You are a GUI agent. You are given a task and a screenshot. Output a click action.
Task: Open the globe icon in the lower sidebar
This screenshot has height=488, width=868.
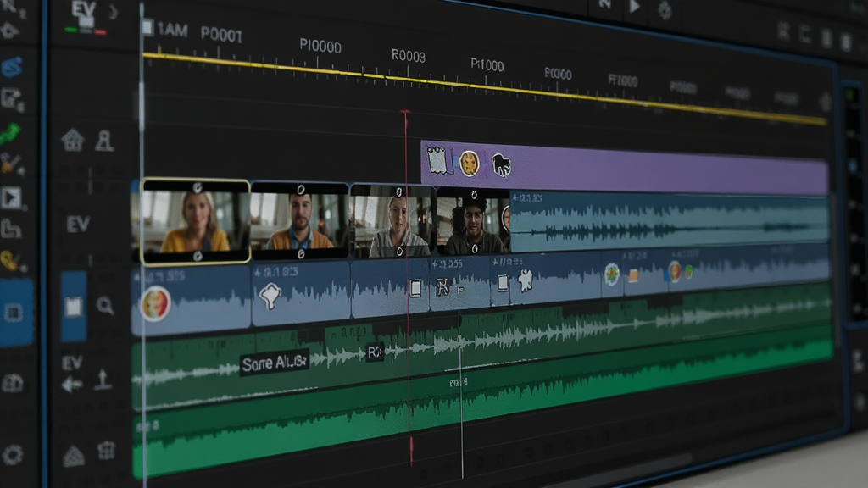click(x=12, y=384)
